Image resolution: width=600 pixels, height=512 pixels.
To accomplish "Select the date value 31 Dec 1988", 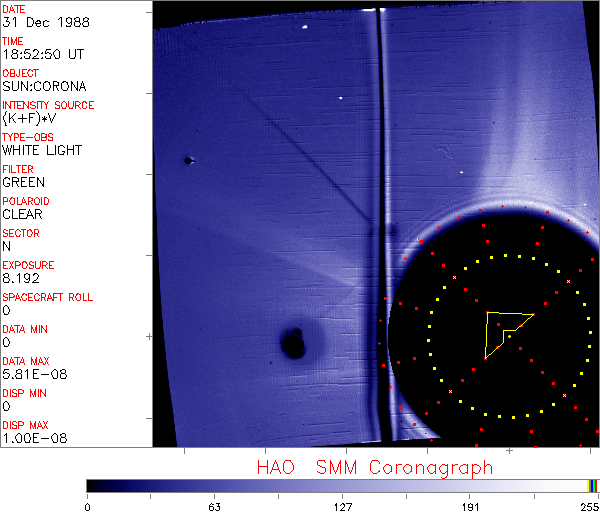I will (38, 23).
